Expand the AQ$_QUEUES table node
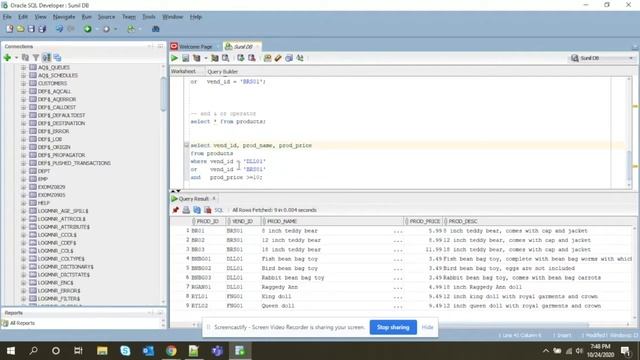This screenshot has height=360, width=640. pyautogui.click(x=23, y=67)
